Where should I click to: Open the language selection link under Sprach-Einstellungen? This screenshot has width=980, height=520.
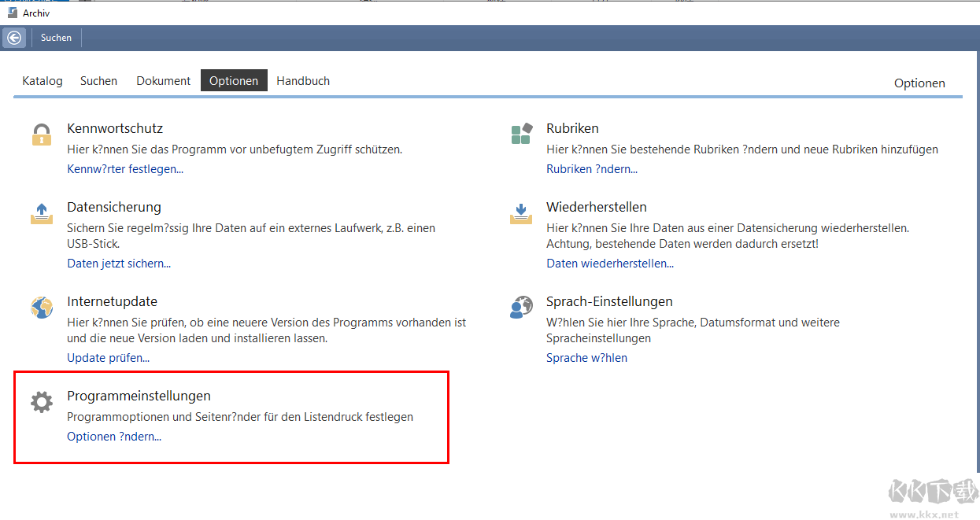point(586,358)
